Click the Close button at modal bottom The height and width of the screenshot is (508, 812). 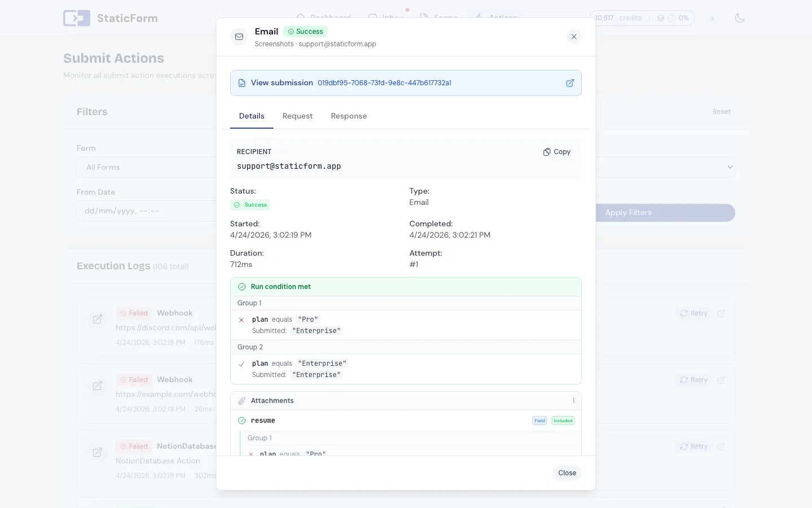tap(567, 473)
